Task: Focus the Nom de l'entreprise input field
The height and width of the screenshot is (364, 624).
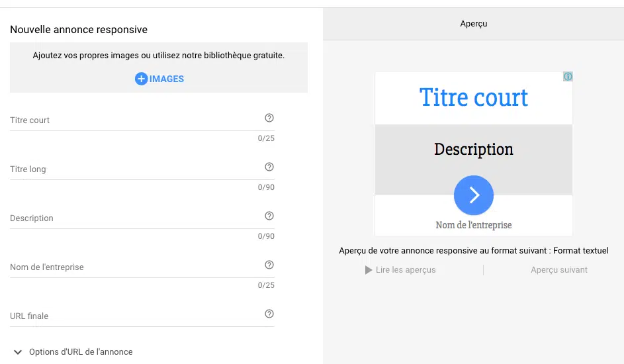Action: tap(132, 267)
